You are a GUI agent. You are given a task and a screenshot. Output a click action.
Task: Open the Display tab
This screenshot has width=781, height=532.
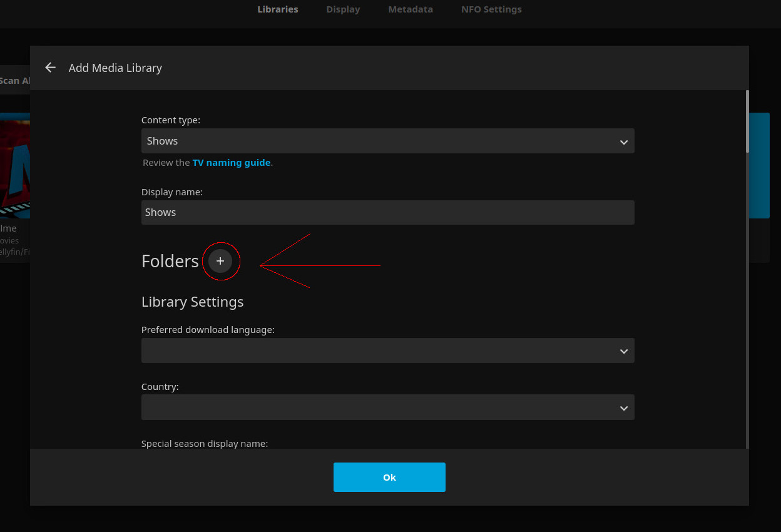tap(343, 9)
